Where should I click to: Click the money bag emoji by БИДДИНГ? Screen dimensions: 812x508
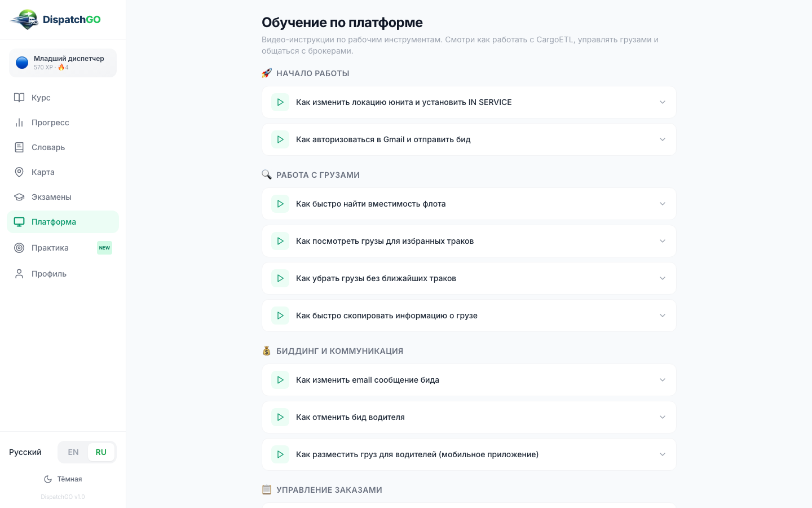[x=267, y=351]
